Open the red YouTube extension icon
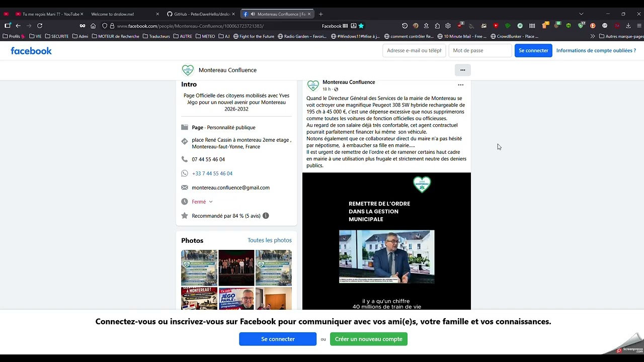The width and height of the screenshot is (644, 362). point(496,26)
